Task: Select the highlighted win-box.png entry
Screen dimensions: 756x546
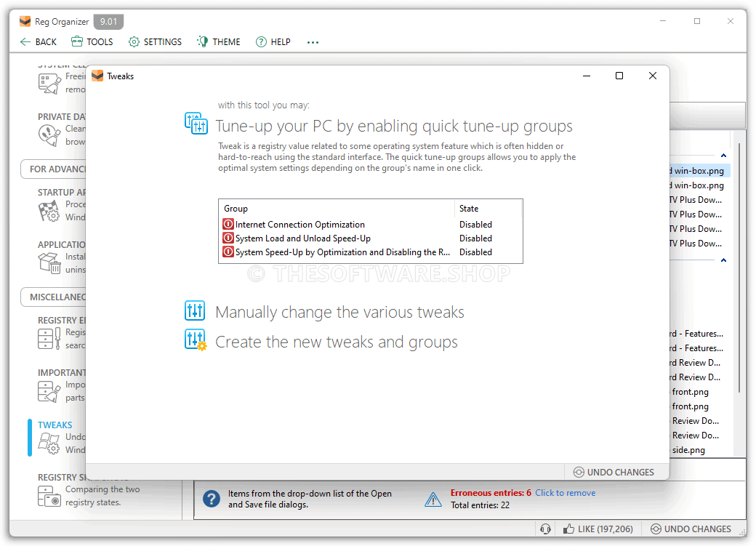Action: point(699,171)
